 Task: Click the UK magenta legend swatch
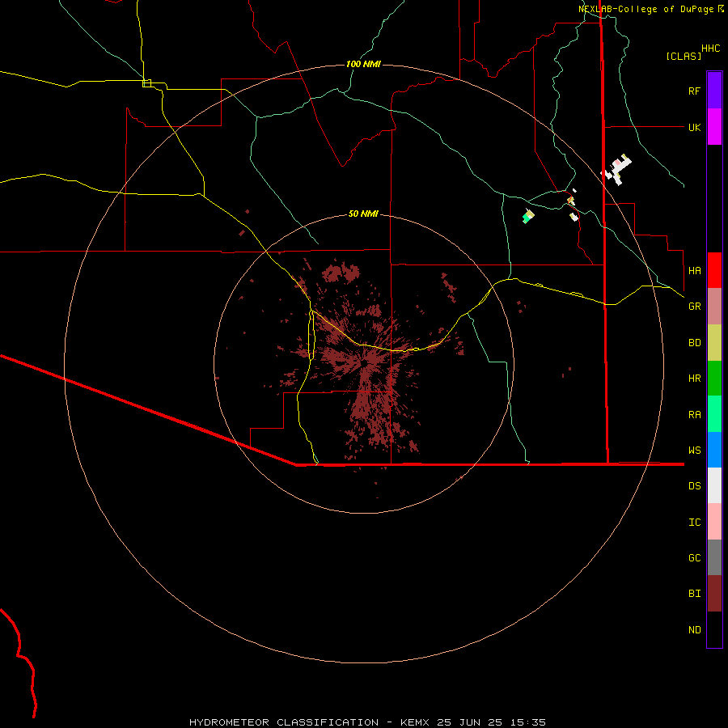(714, 127)
